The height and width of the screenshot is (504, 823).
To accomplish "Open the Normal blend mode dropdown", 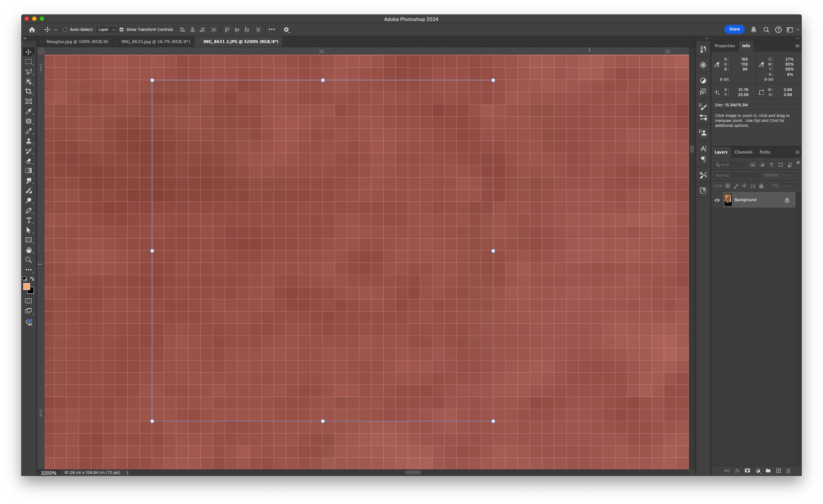I will tap(737, 175).
